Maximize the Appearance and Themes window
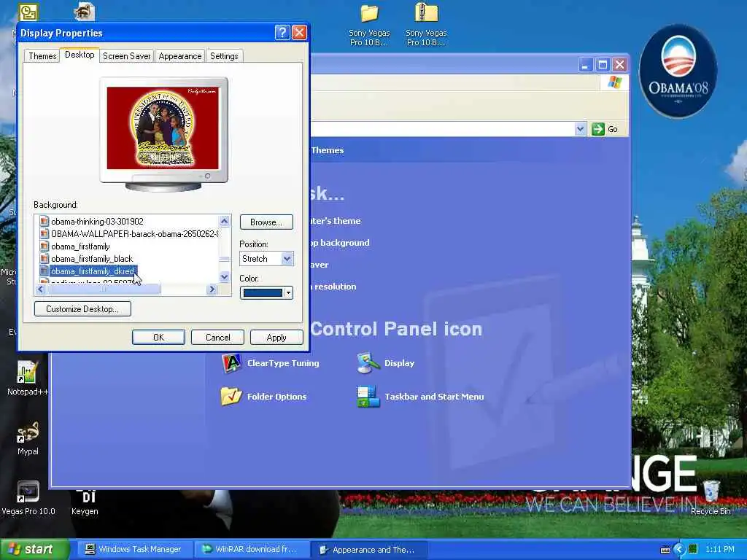 pos(602,64)
